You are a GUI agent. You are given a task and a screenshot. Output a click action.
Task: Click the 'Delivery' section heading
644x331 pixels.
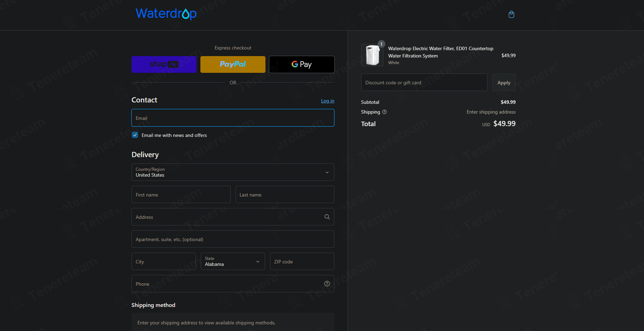[145, 155]
